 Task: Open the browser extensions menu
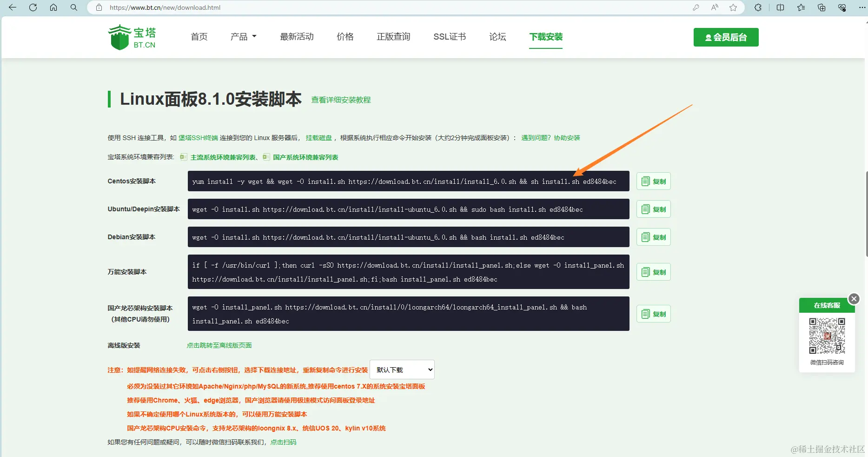758,7
